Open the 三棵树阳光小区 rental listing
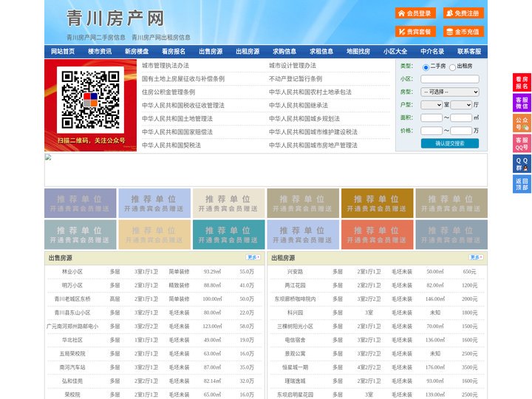532x399 pixels. pos(295,327)
